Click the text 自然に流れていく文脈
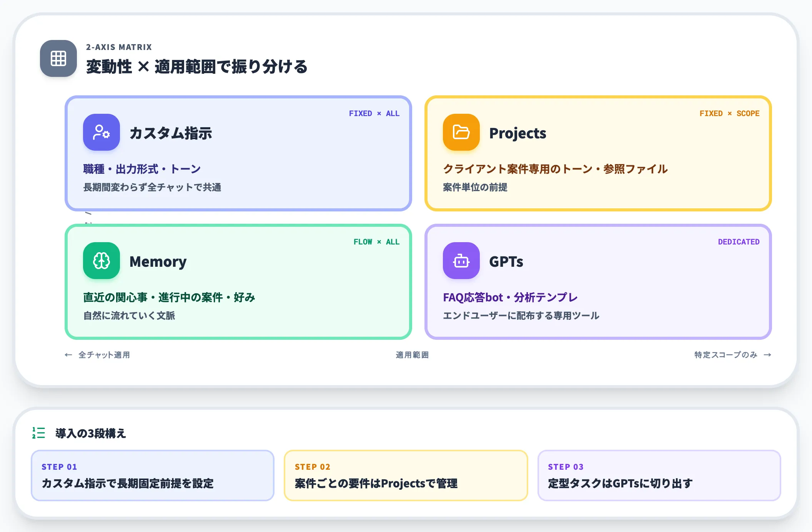The image size is (812, 532). click(x=129, y=316)
